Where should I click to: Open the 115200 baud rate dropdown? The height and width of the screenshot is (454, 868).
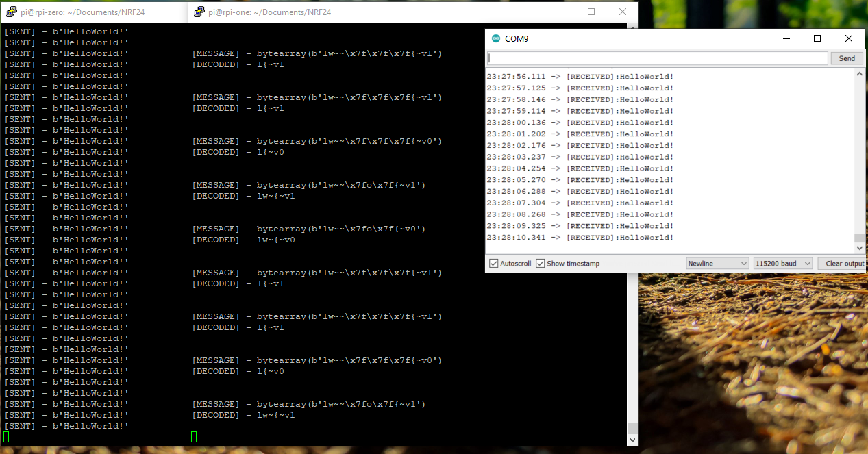[x=782, y=263]
